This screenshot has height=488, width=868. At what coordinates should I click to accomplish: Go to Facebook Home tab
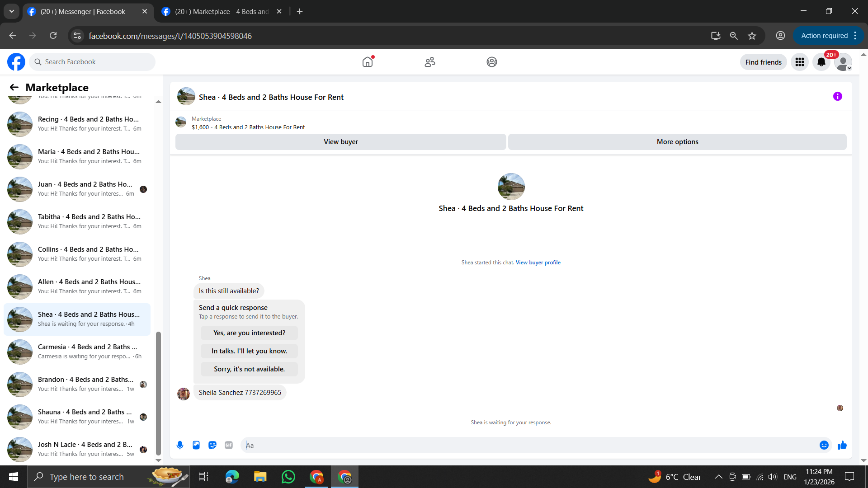click(368, 62)
